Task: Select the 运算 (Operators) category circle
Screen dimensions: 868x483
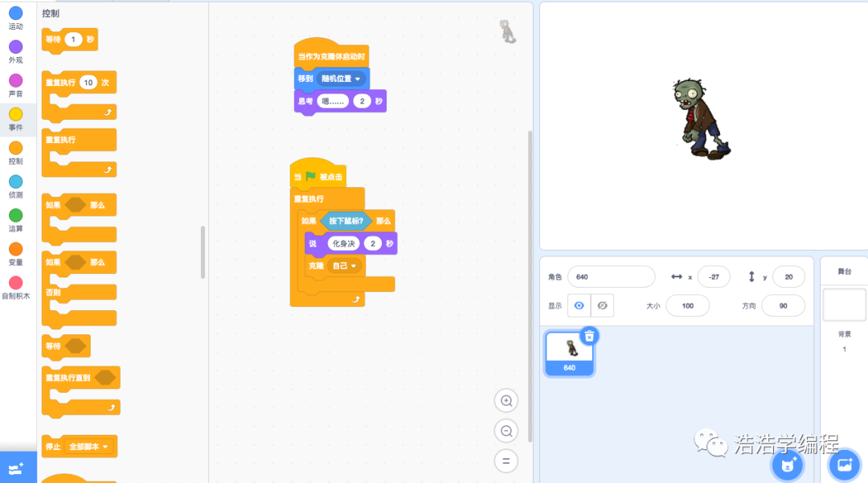Action: click(x=15, y=215)
